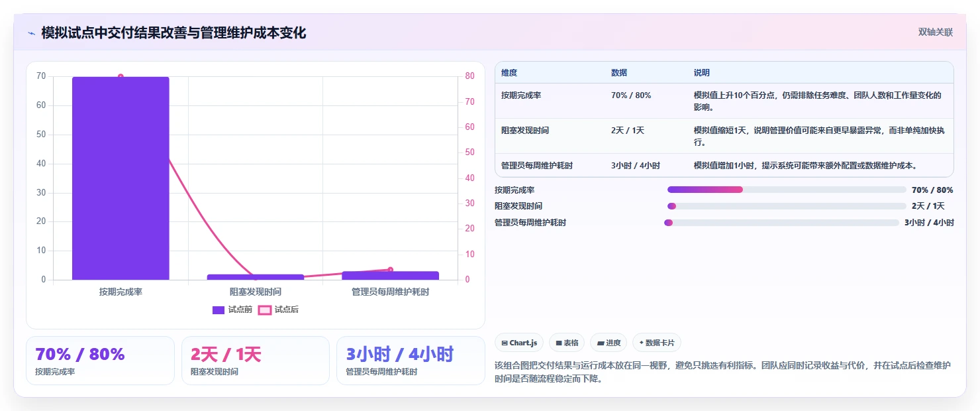Open the large 70% / 80% stat card
The width and height of the screenshot is (980, 411).
point(100,361)
